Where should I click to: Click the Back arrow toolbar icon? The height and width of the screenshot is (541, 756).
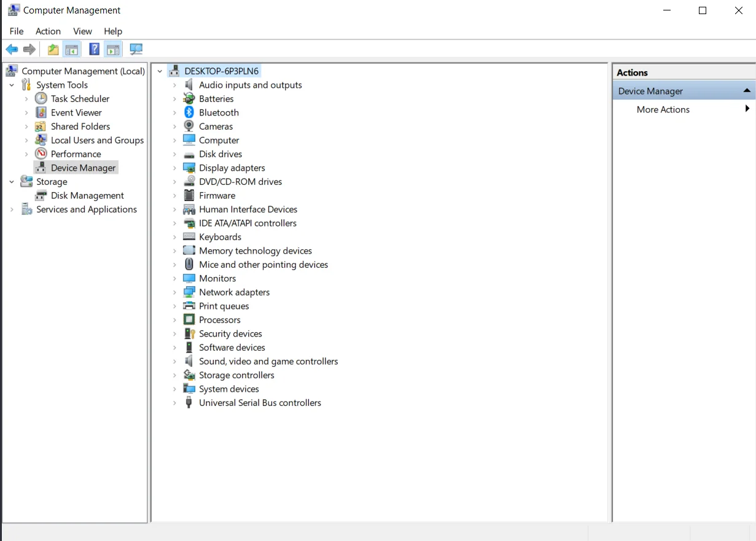point(12,49)
